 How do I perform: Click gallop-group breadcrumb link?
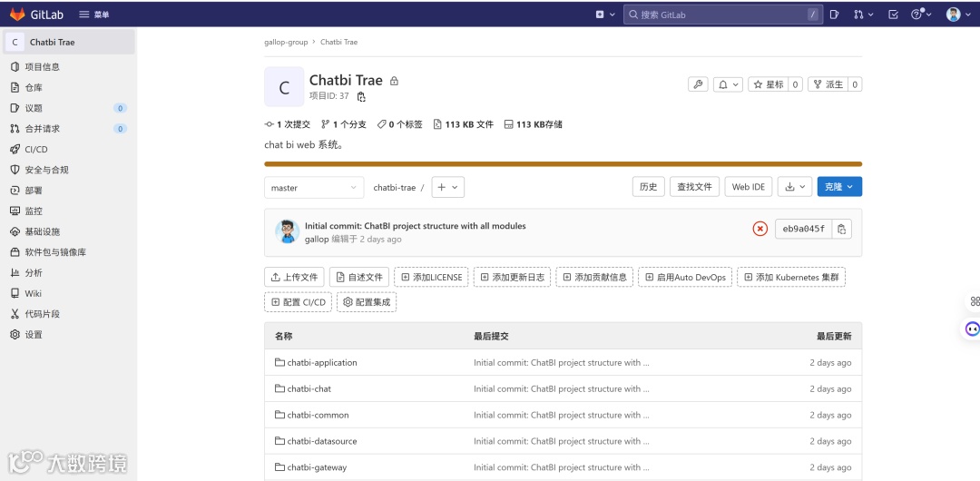[286, 42]
